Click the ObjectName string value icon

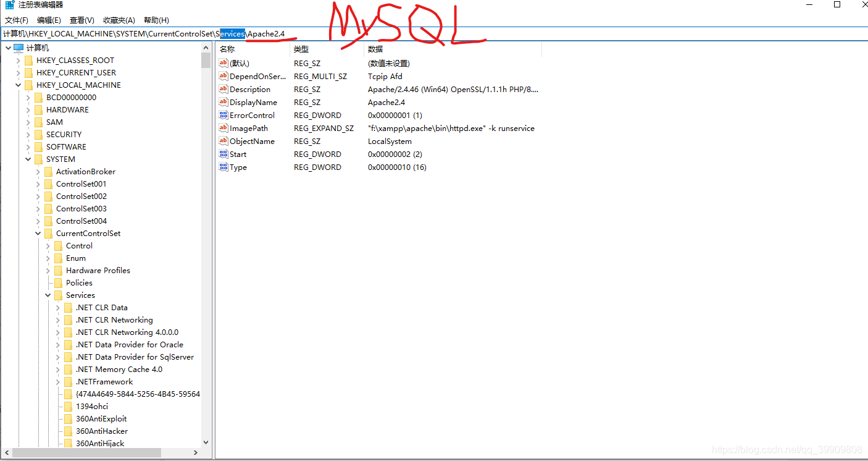click(223, 141)
